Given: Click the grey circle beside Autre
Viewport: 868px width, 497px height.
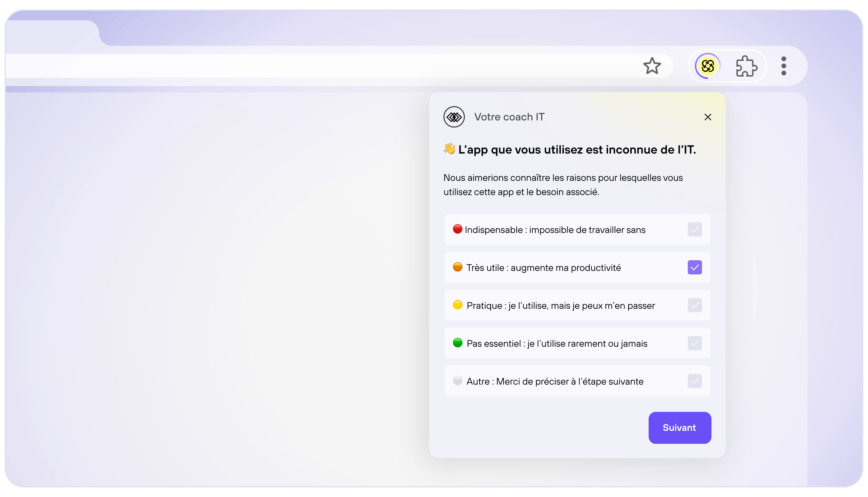Looking at the screenshot, I should [457, 381].
